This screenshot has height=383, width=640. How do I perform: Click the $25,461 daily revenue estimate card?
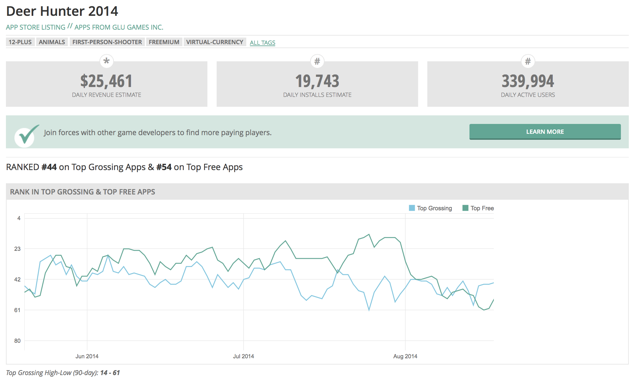click(x=107, y=84)
